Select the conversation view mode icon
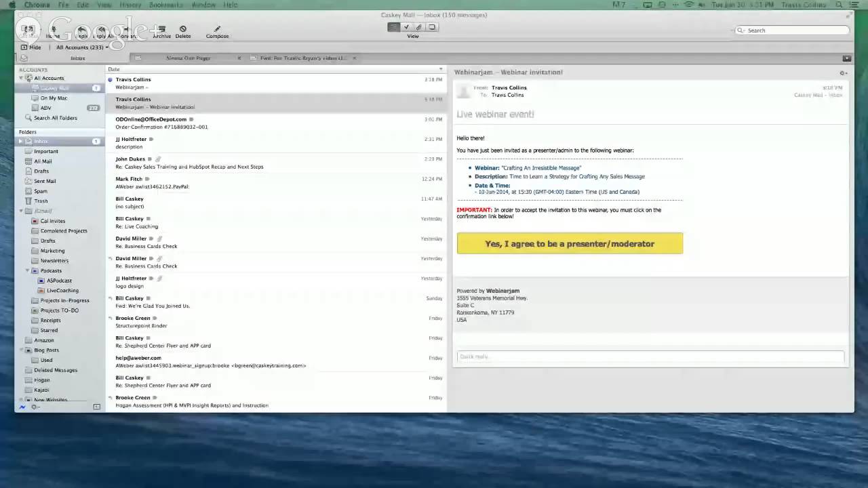This screenshot has height=488, width=868. click(x=432, y=27)
